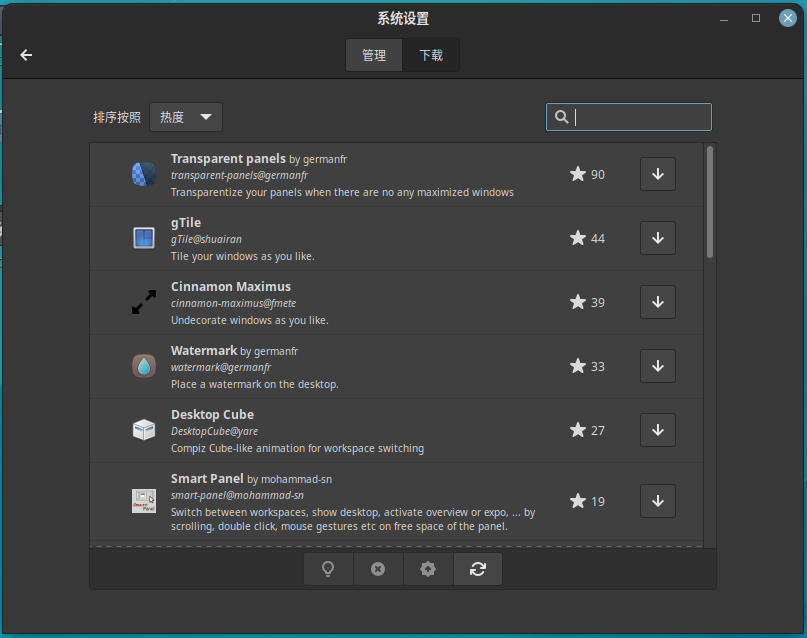
Task: Click the uninstall X button in bottom toolbar
Action: 378,569
